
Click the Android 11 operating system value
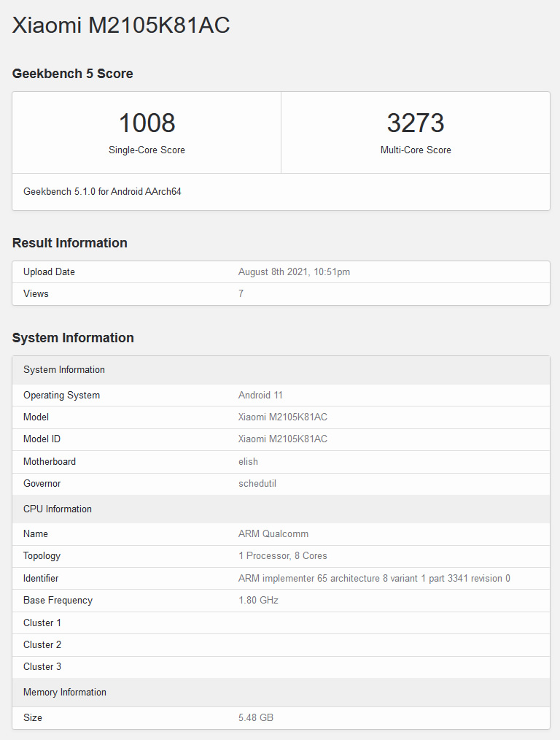click(260, 396)
